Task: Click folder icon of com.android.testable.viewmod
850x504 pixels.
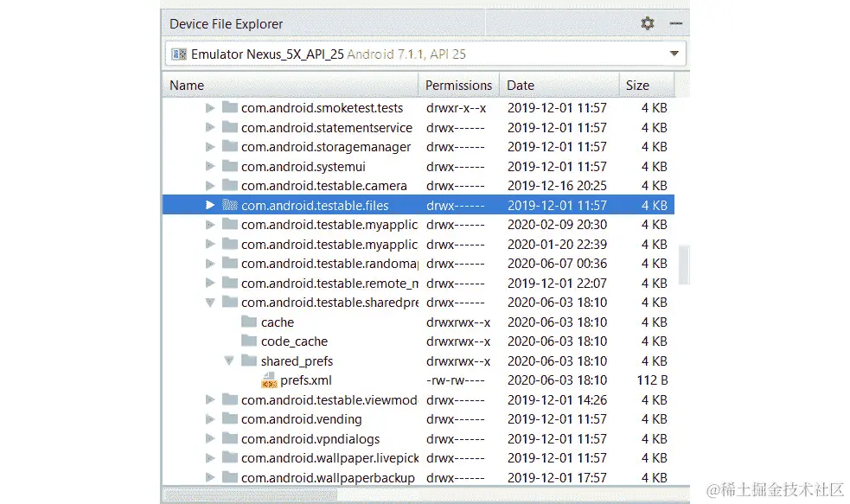Action: [x=230, y=399]
